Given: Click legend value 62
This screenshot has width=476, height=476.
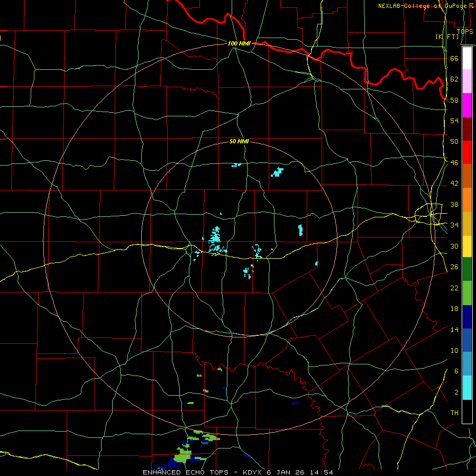Looking at the screenshot, I should (454, 79).
